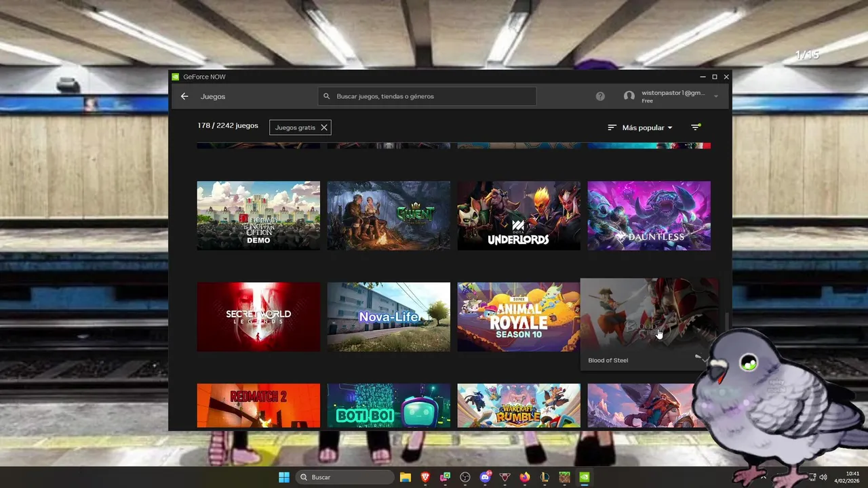The image size is (868, 488).
Task: Open the help question mark icon
Action: pyautogui.click(x=600, y=96)
